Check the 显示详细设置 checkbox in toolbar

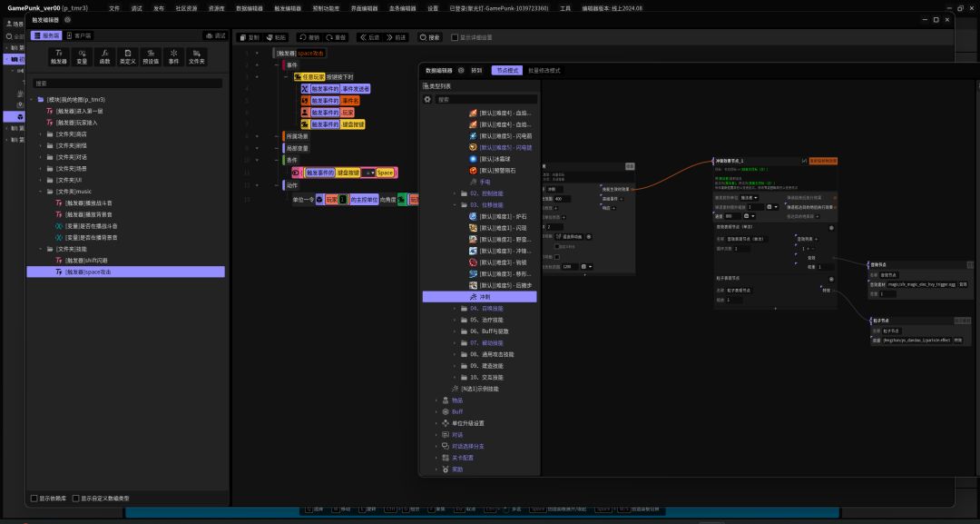(454, 37)
